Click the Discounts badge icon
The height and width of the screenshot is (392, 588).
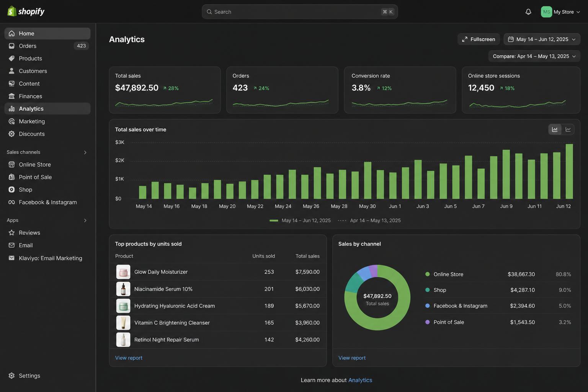(x=12, y=134)
